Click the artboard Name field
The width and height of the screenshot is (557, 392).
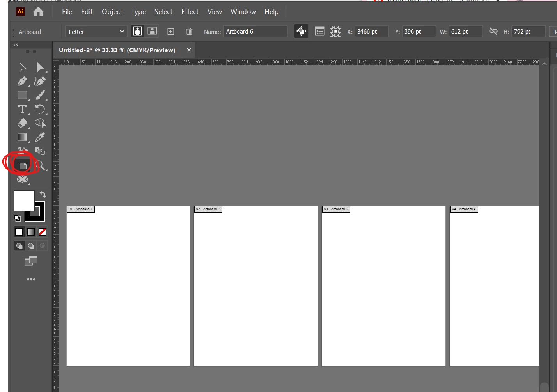click(x=255, y=32)
